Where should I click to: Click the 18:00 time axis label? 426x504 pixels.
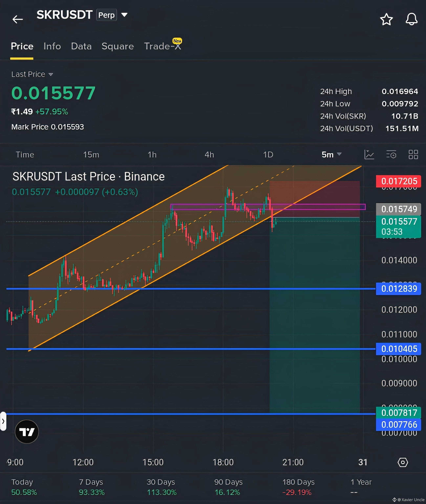pyautogui.click(x=223, y=462)
